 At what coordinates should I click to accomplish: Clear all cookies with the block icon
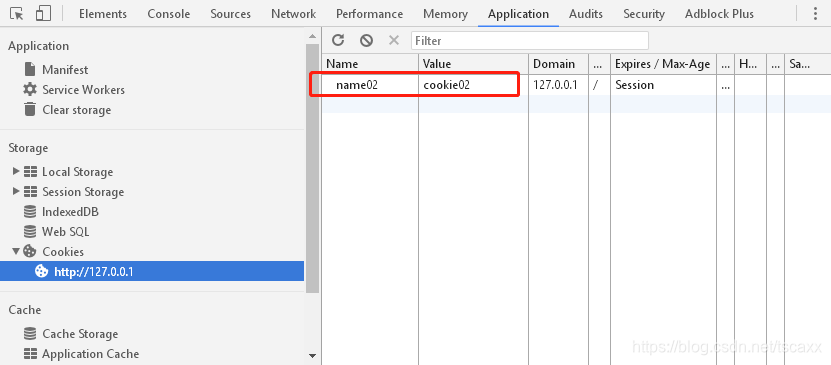366,40
